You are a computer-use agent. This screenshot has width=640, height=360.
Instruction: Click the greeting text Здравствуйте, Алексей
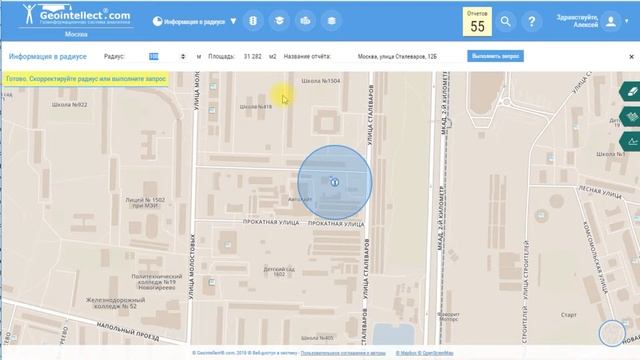click(x=577, y=21)
